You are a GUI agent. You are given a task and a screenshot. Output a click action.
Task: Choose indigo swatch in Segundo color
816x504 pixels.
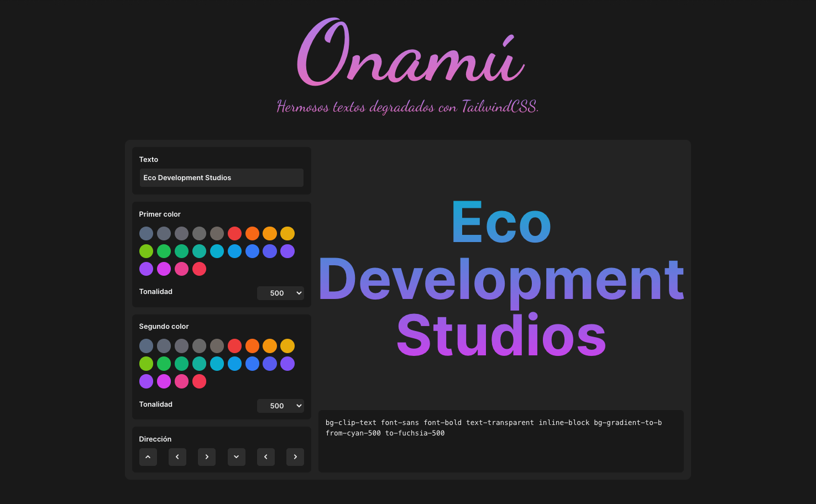[270, 364]
